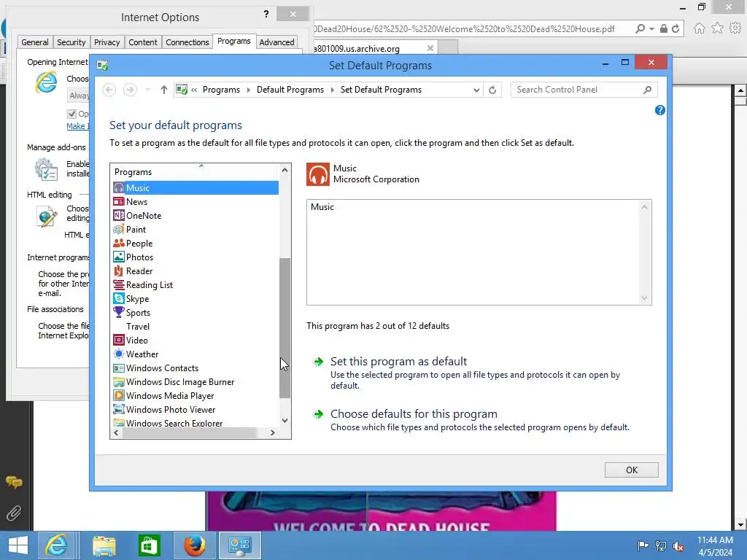The image size is (747, 560).
Task: Click the Video icon in Programs list
Action: pos(119,340)
